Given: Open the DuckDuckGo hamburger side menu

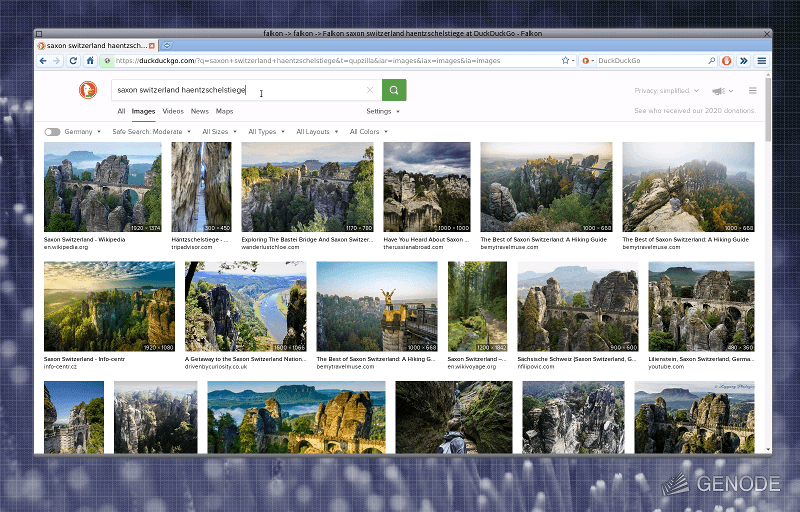Looking at the screenshot, I should (753, 90).
